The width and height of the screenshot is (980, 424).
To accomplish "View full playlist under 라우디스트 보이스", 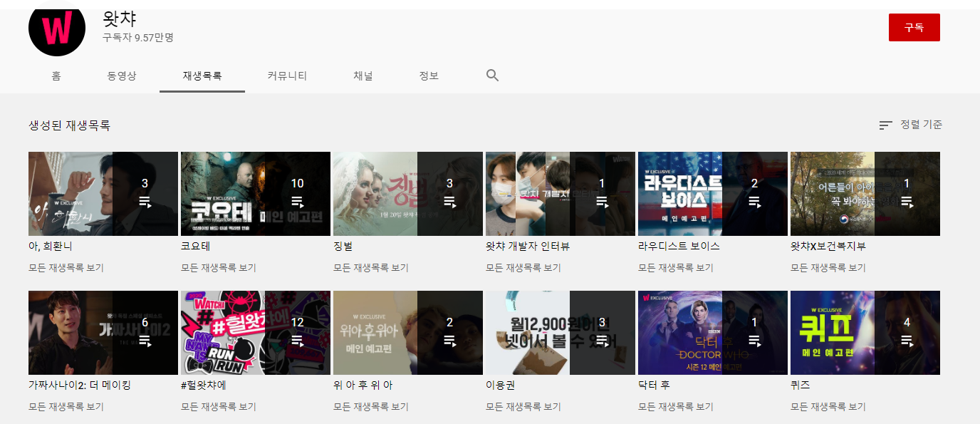I will (676, 268).
